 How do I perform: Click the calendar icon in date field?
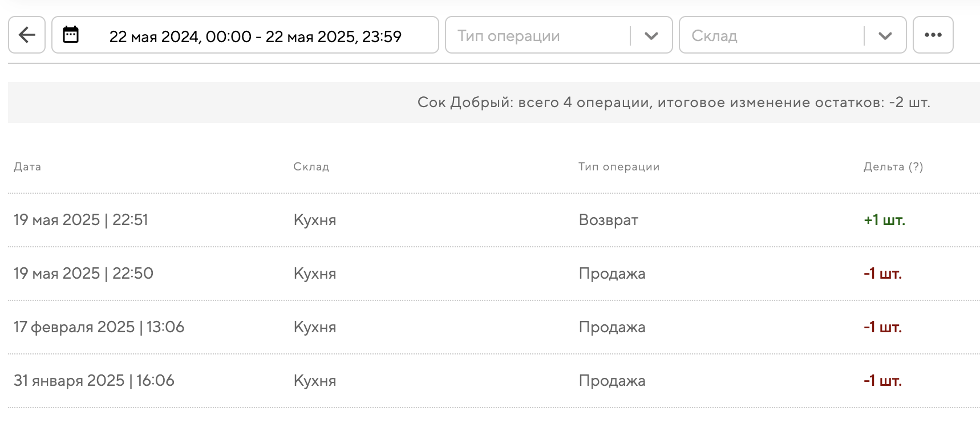click(71, 35)
